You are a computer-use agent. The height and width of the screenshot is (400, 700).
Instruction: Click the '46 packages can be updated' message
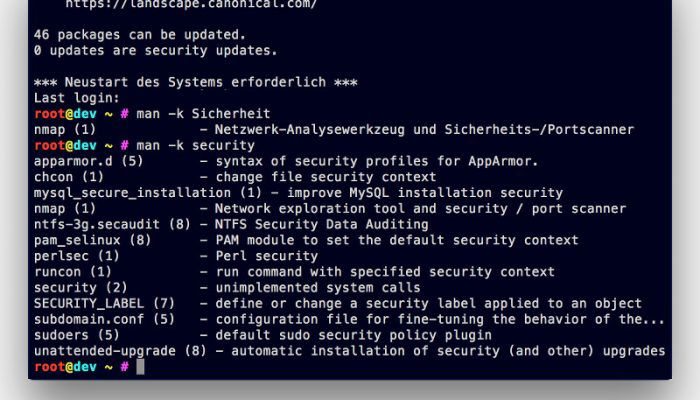click(x=140, y=35)
